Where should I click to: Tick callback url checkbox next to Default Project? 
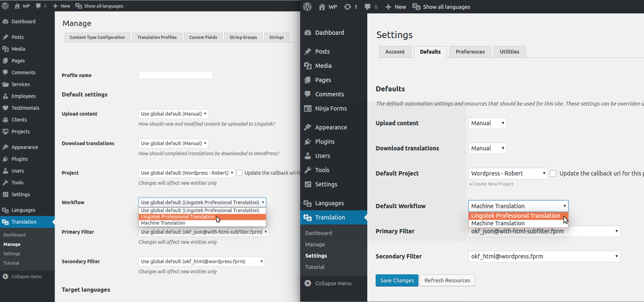point(553,173)
